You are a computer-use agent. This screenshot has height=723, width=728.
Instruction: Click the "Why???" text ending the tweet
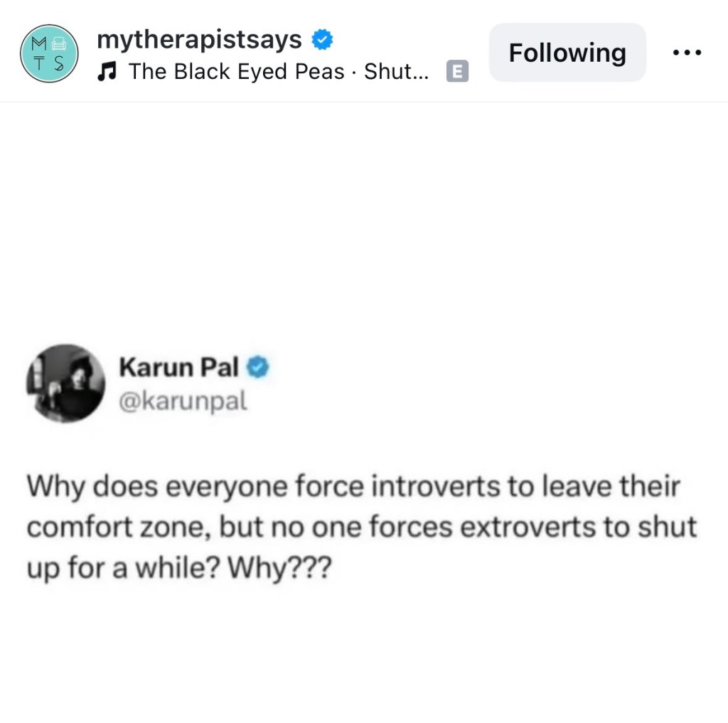click(279, 567)
